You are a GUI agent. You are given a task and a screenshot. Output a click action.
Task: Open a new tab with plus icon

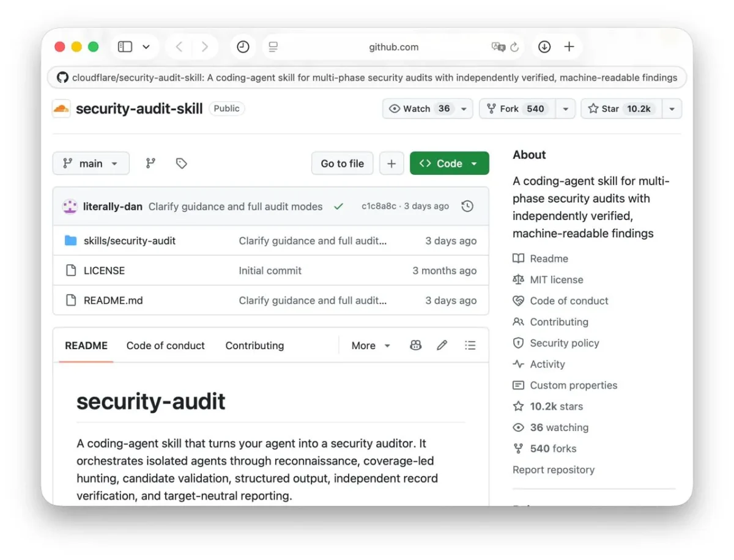click(x=569, y=47)
